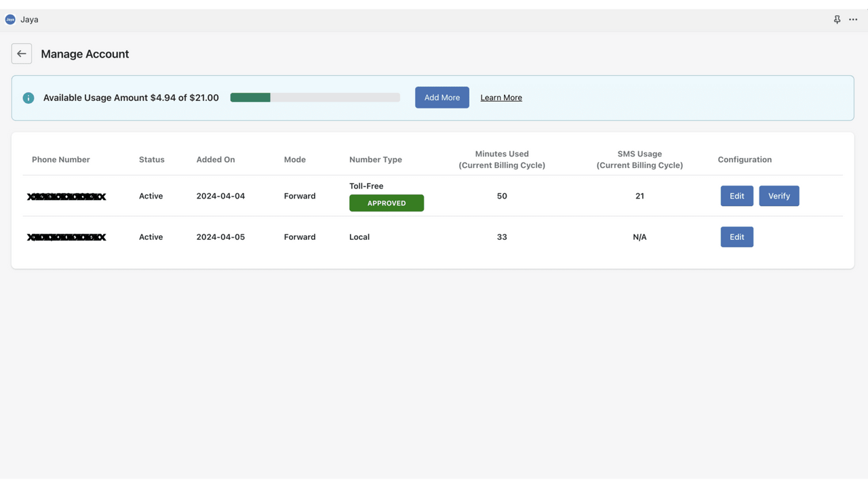The image size is (868, 488).
Task: Select the 2024-04-05 date cell
Action: (x=221, y=237)
